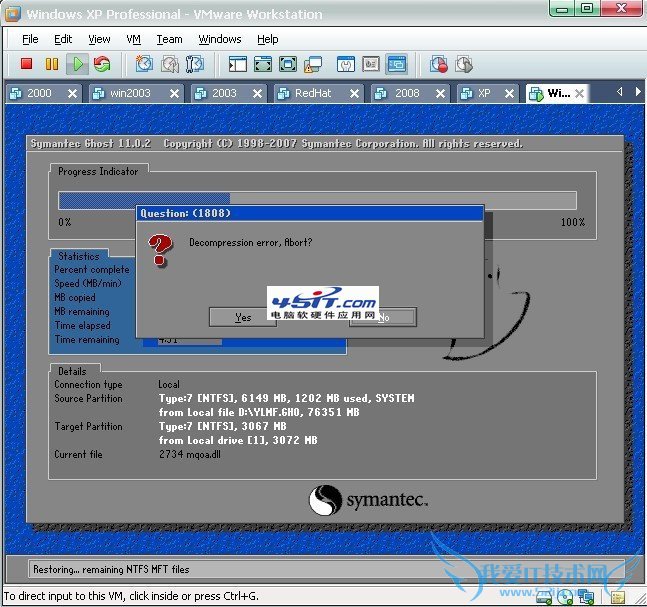Enter full screen mode from toolbar
This screenshot has height=607, width=647.
pyautogui.click(x=263, y=64)
